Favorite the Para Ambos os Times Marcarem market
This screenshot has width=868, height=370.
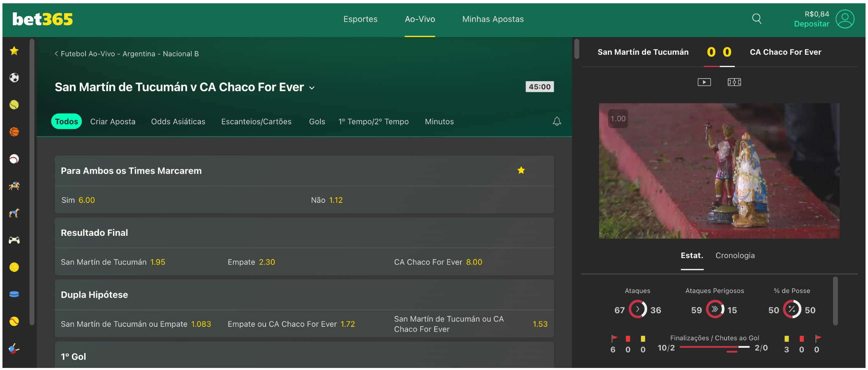(521, 170)
